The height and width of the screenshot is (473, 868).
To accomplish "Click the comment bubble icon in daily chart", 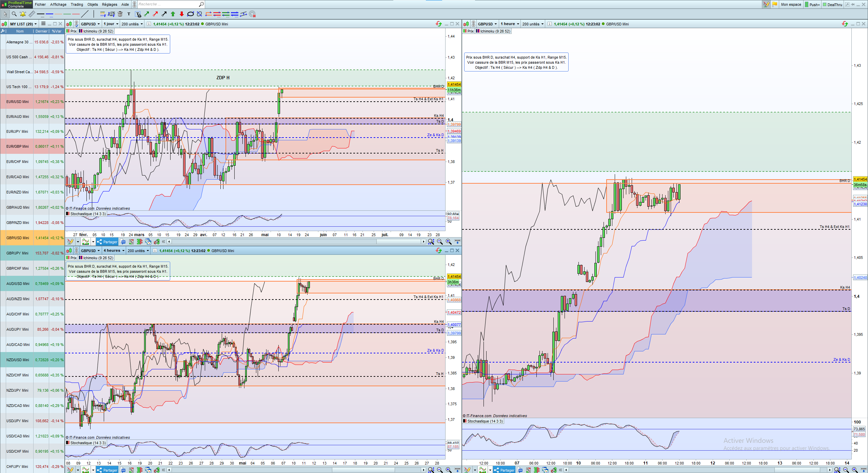I will [x=123, y=242].
